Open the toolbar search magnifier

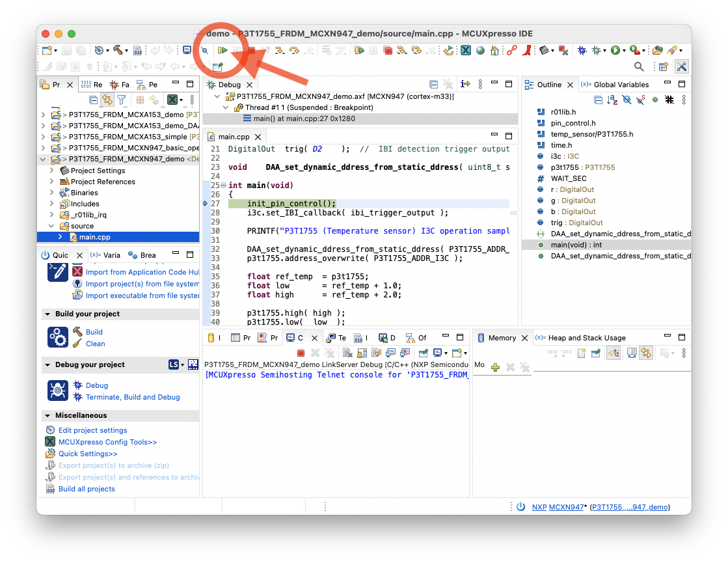[x=639, y=66]
